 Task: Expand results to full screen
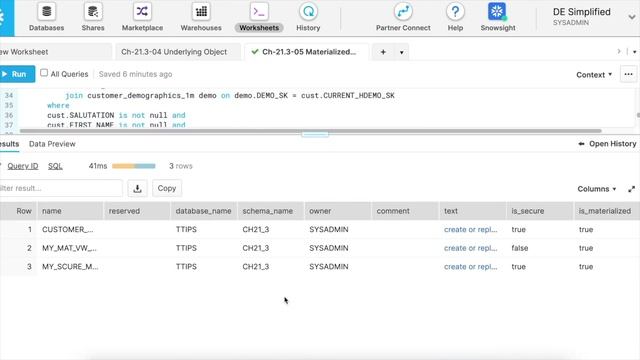pyautogui.click(x=631, y=189)
